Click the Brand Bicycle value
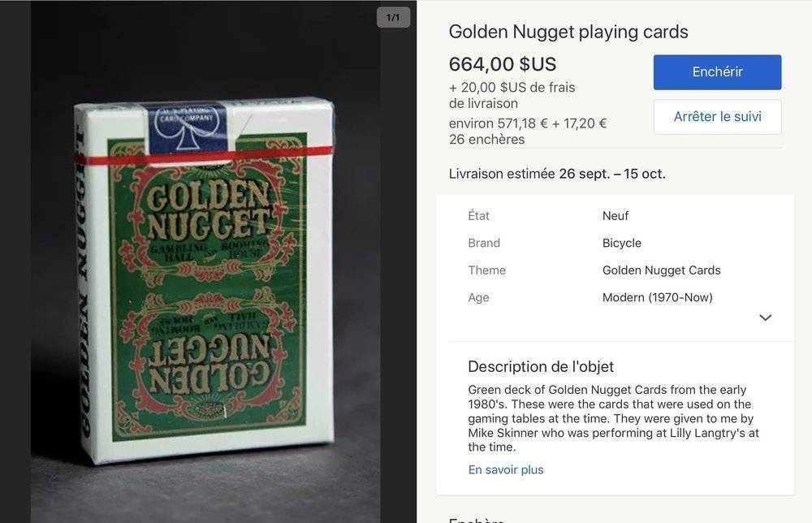This screenshot has width=812, height=523. (x=621, y=244)
